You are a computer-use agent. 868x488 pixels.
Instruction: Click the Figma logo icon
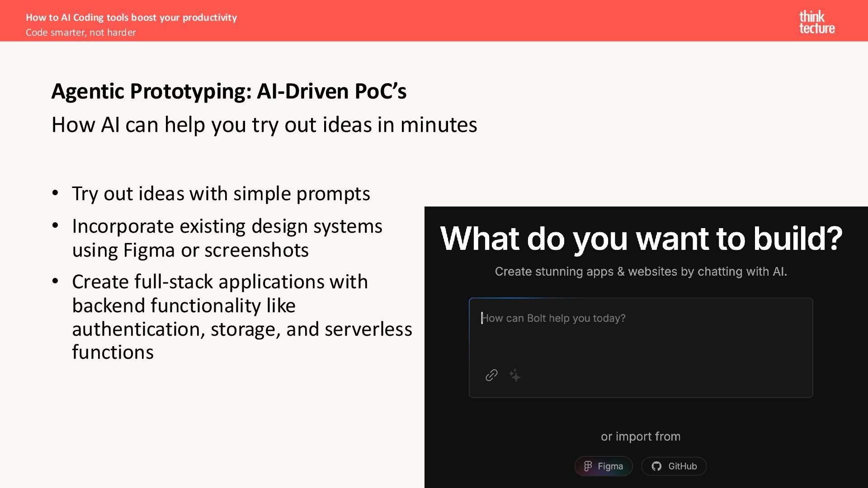point(588,466)
